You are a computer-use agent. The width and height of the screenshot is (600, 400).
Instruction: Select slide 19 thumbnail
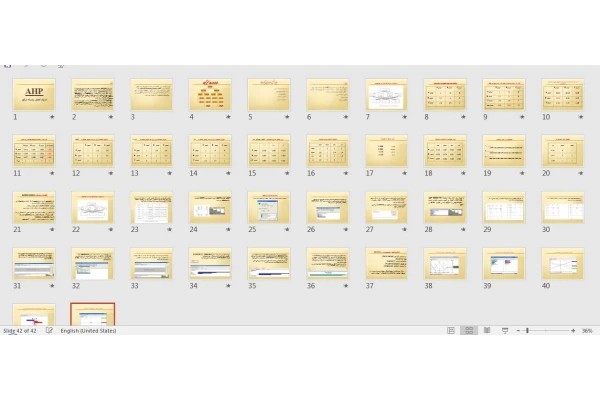coord(504,151)
